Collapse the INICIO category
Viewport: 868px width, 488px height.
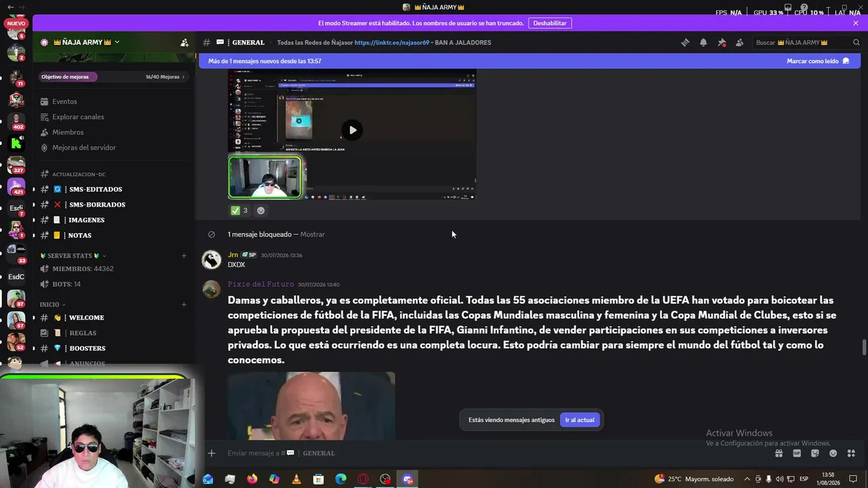point(53,304)
